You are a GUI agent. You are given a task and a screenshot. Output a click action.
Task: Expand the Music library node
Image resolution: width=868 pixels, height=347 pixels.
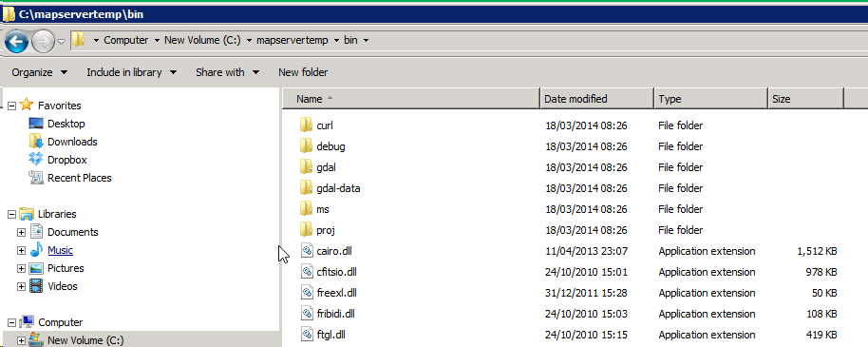pos(21,251)
